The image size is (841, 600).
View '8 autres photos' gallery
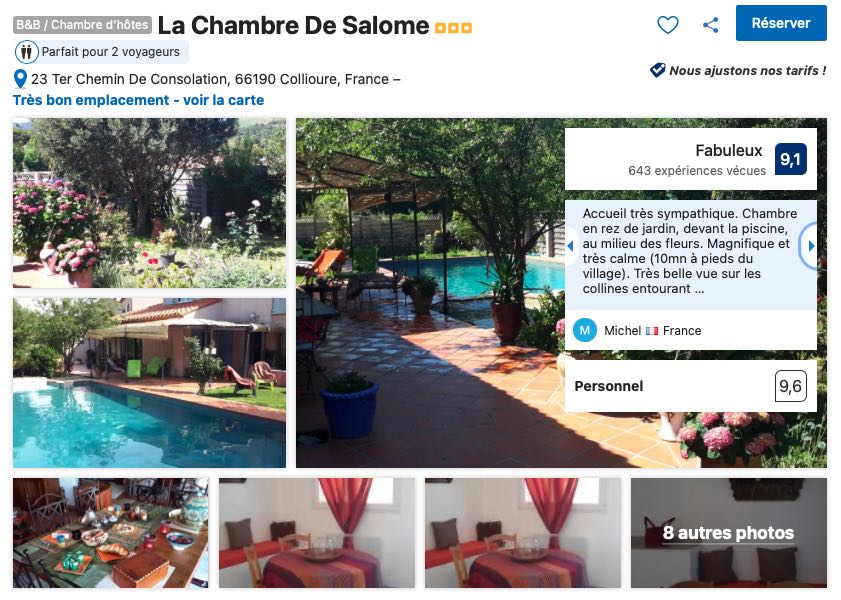coord(728,533)
